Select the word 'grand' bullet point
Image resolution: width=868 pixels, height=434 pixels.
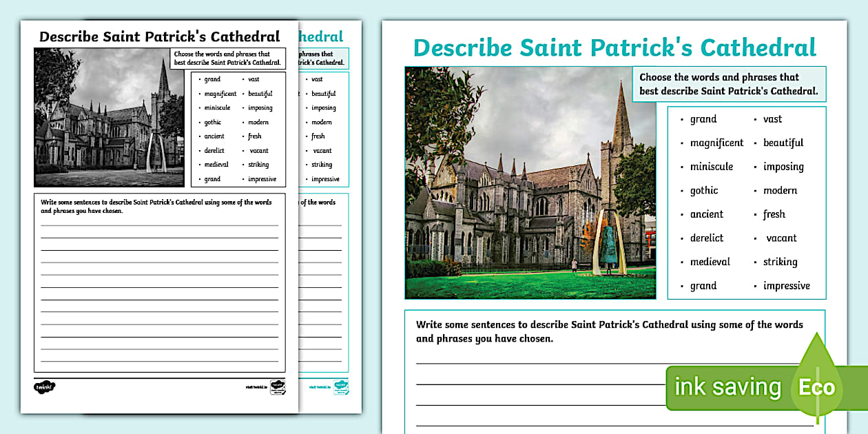click(703, 118)
